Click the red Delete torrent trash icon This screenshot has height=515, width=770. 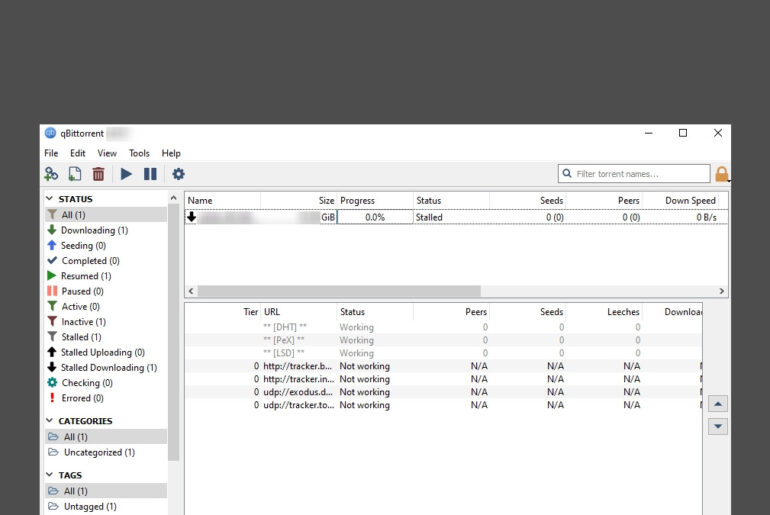pyautogui.click(x=98, y=174)
